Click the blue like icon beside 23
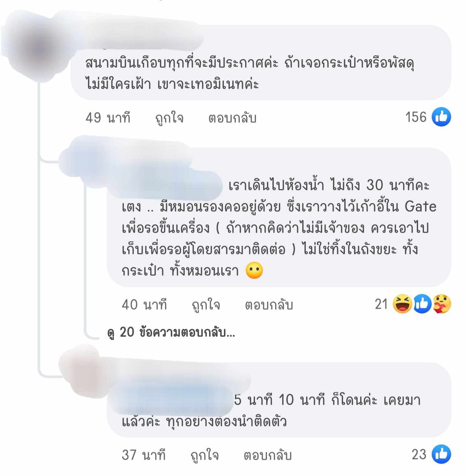The height and width of the screenshot is (476, 466). pos(441,454)
